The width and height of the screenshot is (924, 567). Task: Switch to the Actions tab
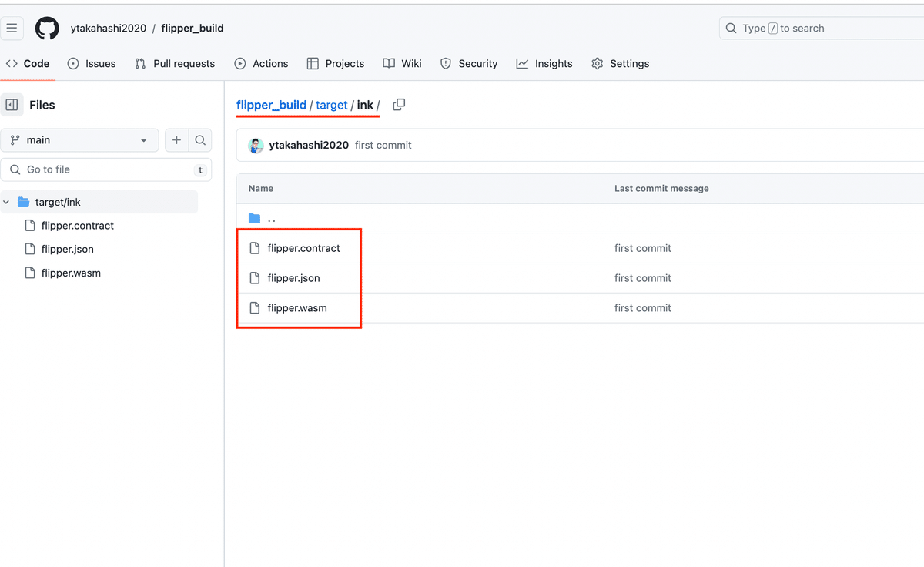[x=262, y=64]
